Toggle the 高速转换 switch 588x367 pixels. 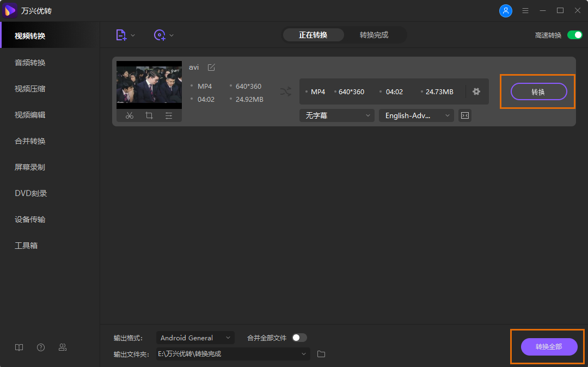click(574, 35)
